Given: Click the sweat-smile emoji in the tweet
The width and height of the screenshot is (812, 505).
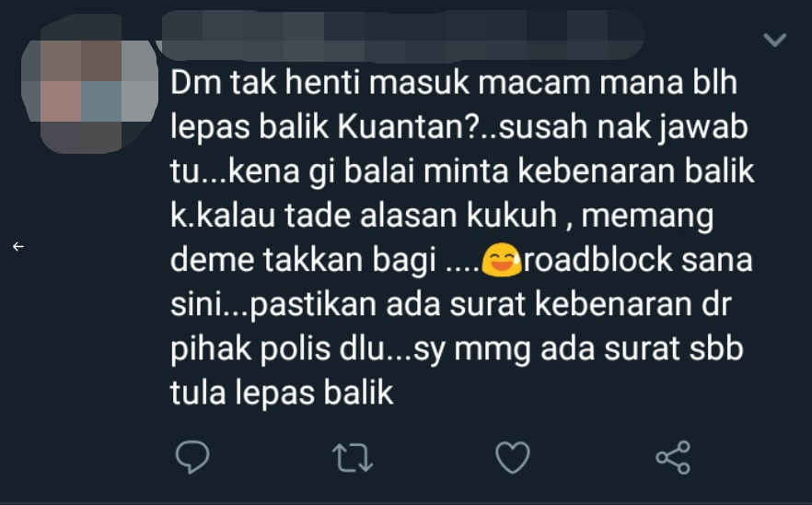Looking at the screenshot, I should (501, 259).
